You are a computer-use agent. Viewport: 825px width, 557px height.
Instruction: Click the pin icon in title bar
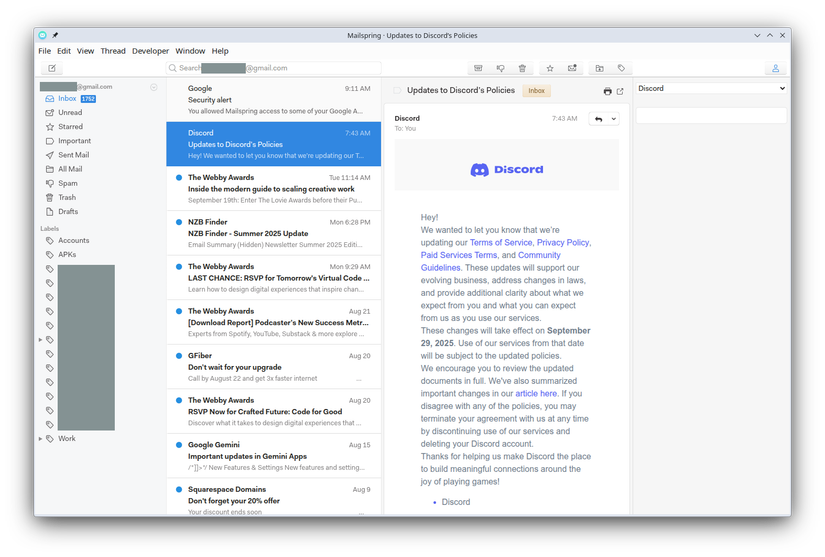point(55,35)
